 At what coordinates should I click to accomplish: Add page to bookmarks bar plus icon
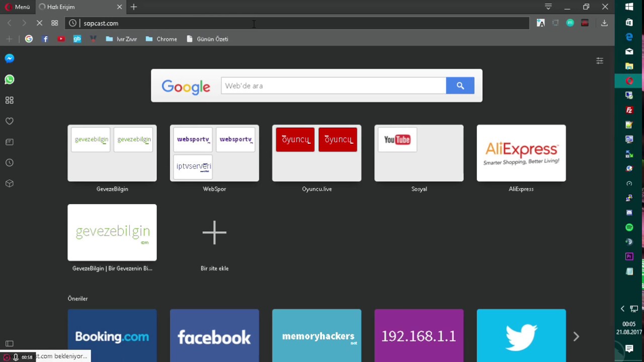(x=9, y=39)
